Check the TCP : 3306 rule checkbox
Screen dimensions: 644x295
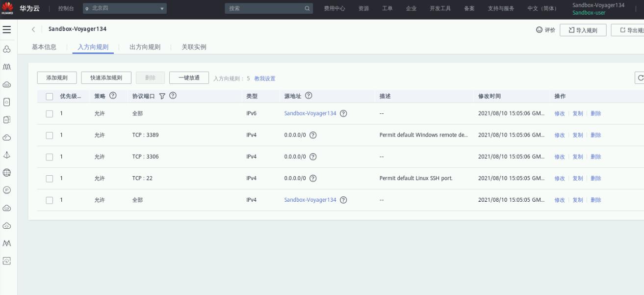[49, 157]
